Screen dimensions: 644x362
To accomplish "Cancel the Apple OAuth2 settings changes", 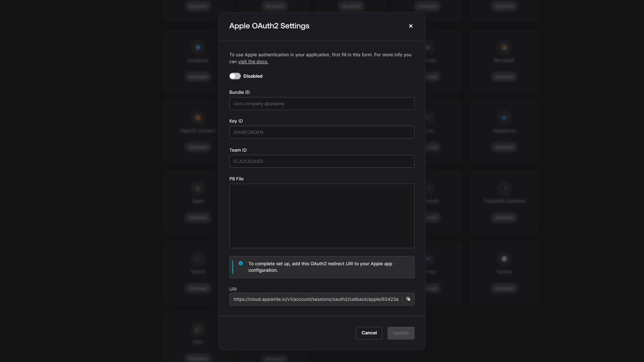I will coord(369,333).
